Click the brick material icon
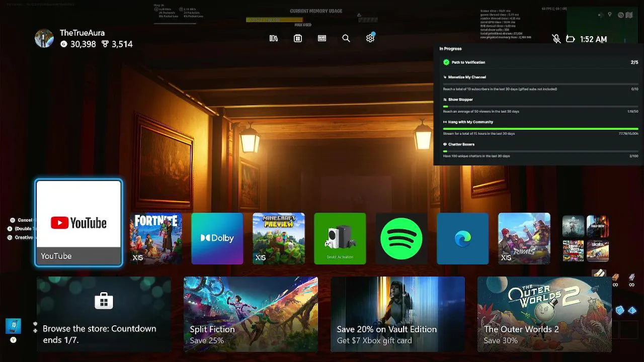The width and height of the screenshot is (644, 362). [x=615, y=278]
